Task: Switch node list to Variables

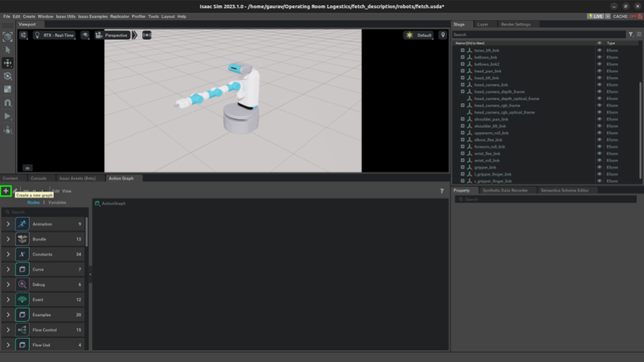Action: pos(57,202)
